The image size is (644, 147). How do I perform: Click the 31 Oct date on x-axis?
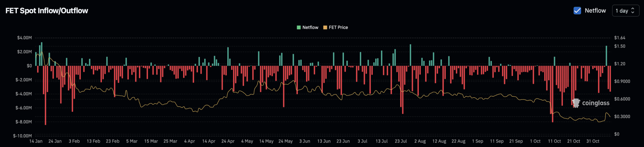[x=593, y=141]
